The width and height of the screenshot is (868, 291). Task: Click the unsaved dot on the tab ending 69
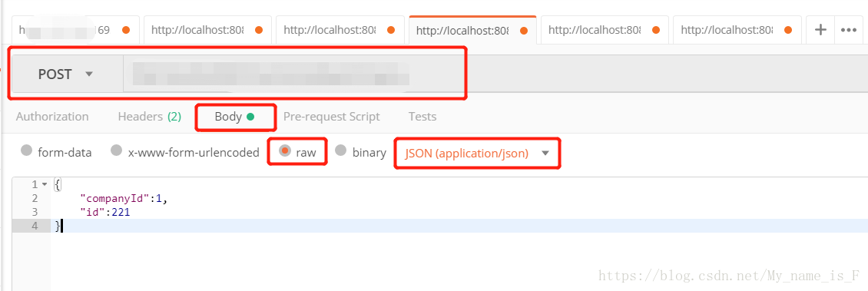click(x=126, y=30)
